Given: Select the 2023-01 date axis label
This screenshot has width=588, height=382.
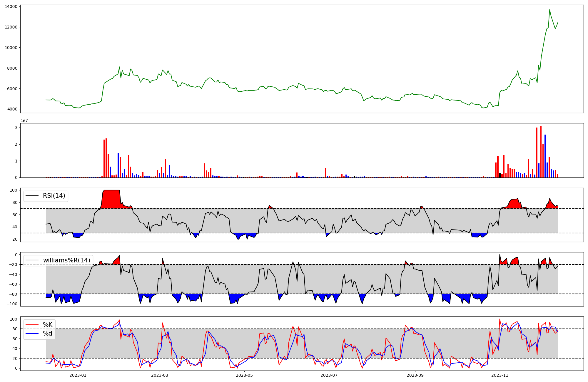Looking at the screenshot, I should (78, 375).
